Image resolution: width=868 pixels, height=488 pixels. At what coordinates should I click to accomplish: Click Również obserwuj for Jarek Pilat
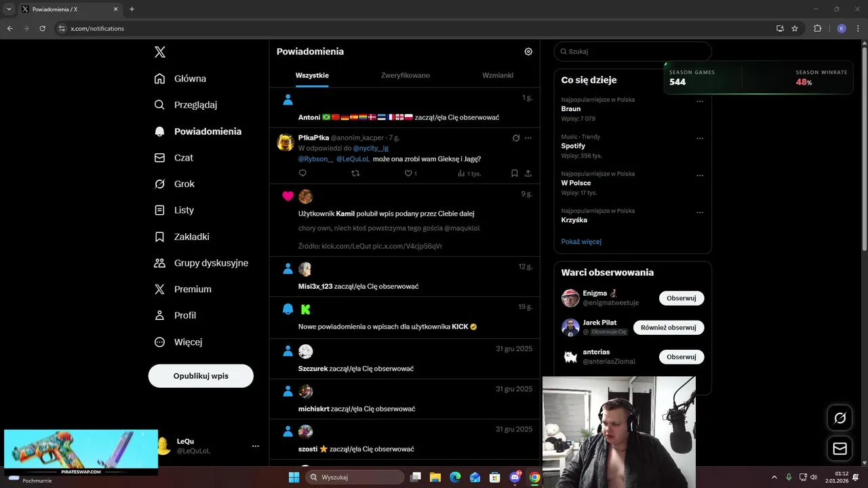tap(669, 327)
